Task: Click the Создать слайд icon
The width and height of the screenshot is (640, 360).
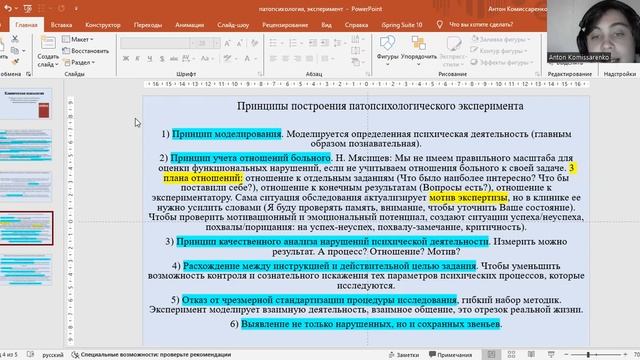Action: (48, 43)
